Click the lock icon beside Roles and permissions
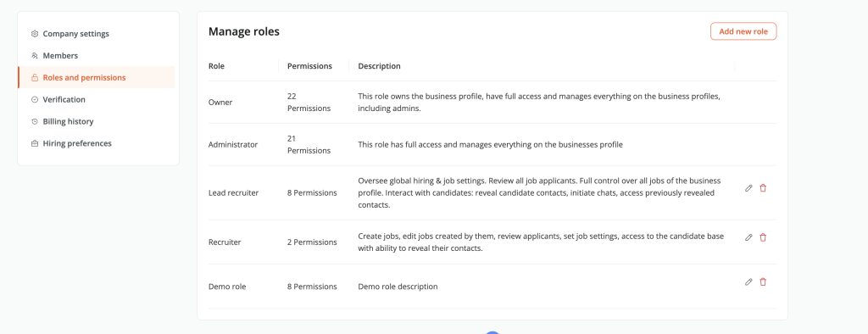Screen dimensions: 868x334 (34, 77)
